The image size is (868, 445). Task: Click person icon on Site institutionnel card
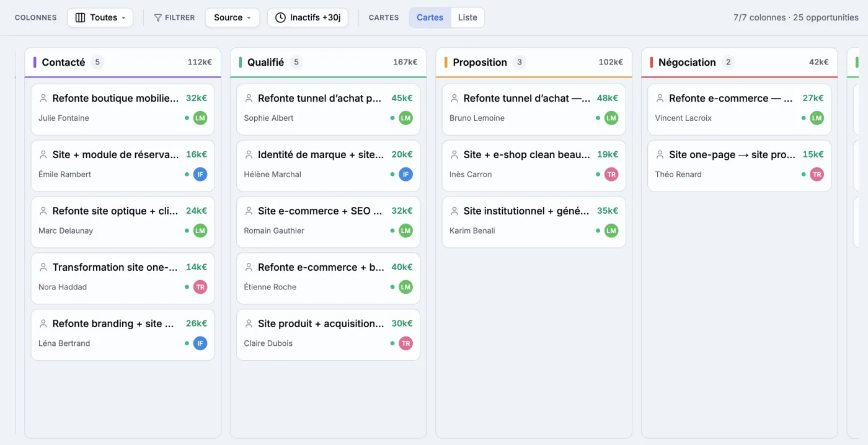tap(454, 211)
